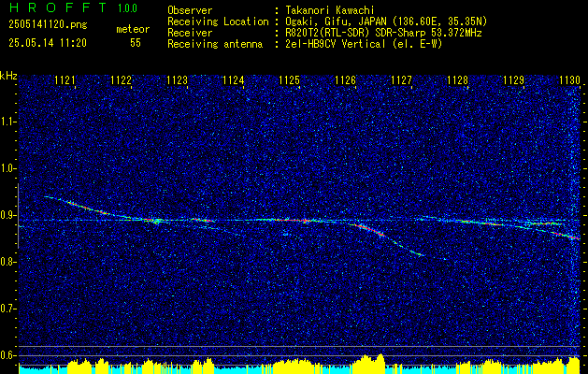Click time marker 1124

tap(234, 80)
